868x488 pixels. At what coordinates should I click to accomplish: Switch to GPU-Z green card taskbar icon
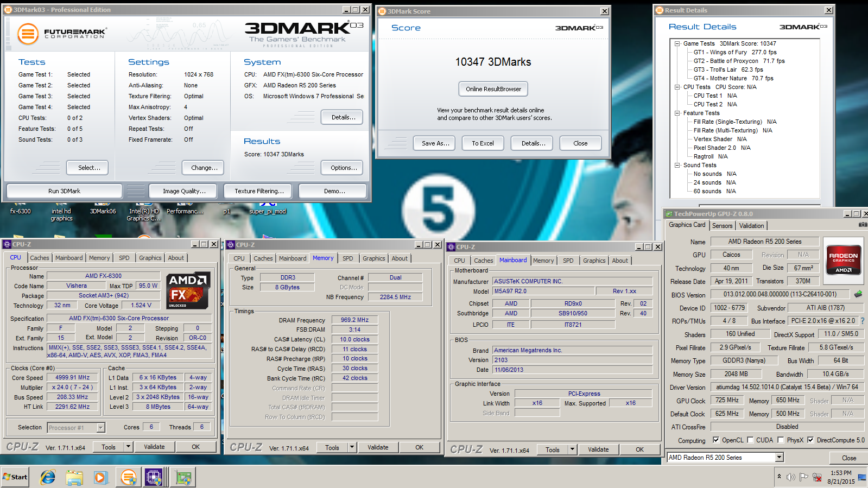click(183, 478)
